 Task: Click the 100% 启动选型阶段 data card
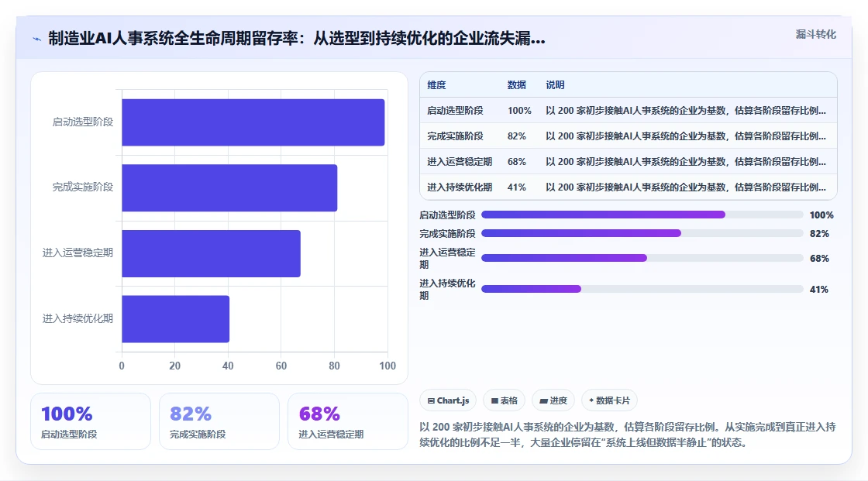(91, 421)
